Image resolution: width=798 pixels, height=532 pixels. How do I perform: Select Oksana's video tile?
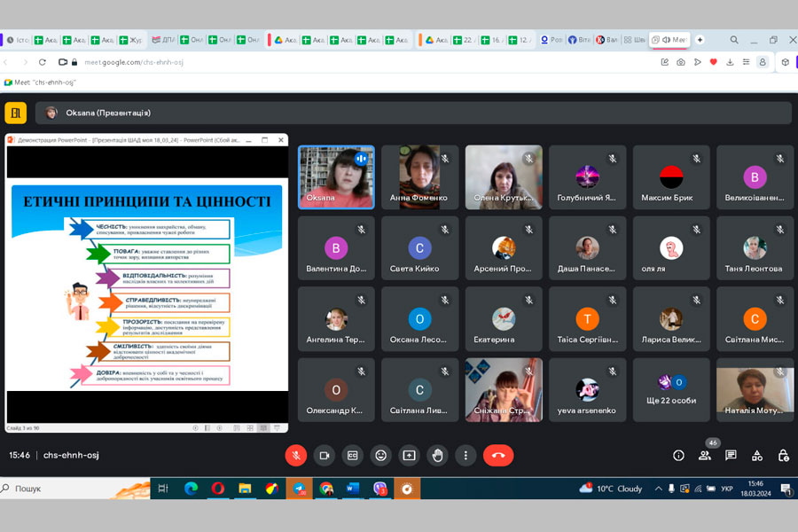[x=336, y=176]
